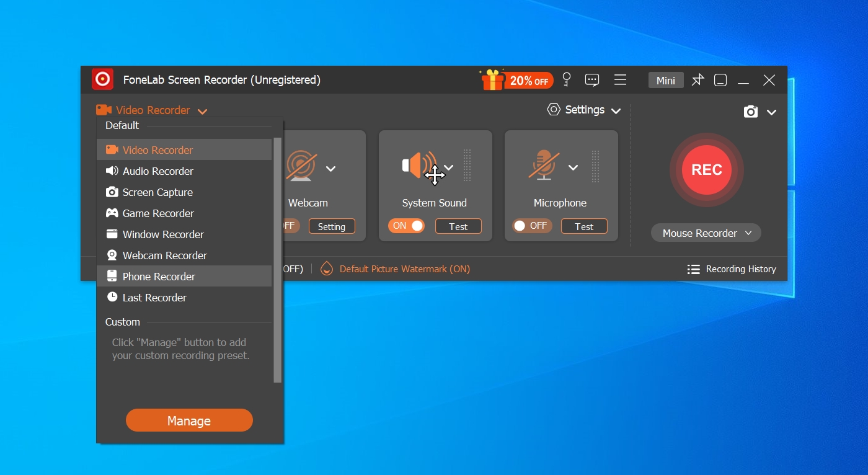
Task: Click the System Sound speaker icon
Action: [x=419, y=166]
